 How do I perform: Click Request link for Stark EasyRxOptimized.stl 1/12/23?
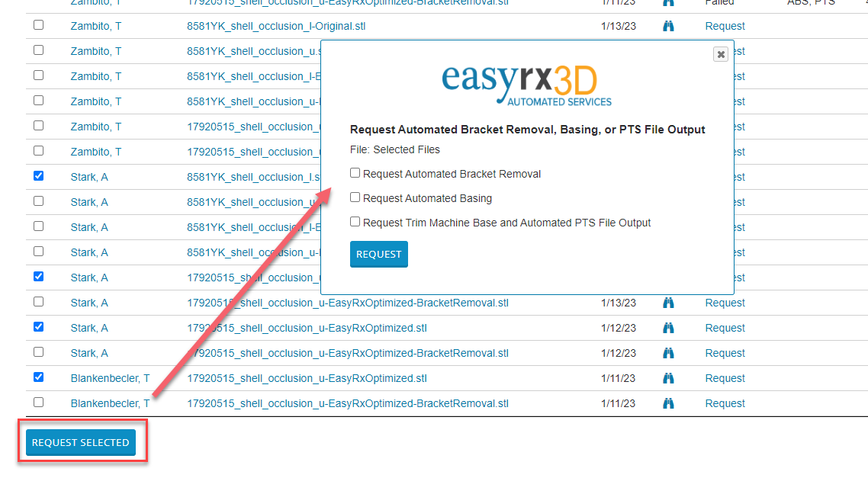[x=725, y=328]
